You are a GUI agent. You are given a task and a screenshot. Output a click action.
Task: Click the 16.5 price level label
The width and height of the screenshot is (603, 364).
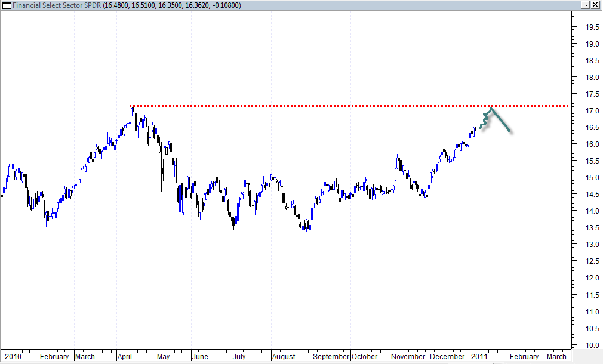click(x=592, y=128)
